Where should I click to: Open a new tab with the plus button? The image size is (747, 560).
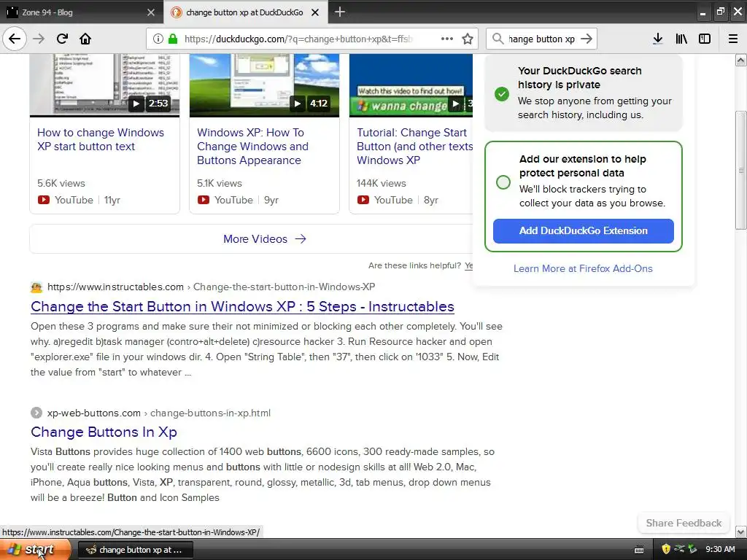(x=340, y=12)
